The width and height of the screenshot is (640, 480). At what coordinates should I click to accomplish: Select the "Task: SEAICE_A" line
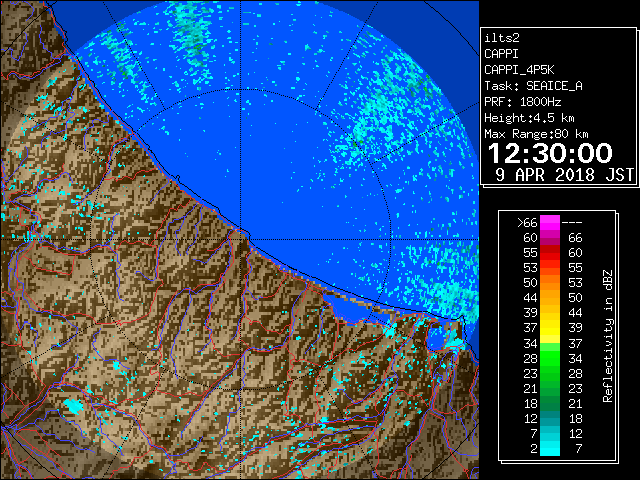533,86
